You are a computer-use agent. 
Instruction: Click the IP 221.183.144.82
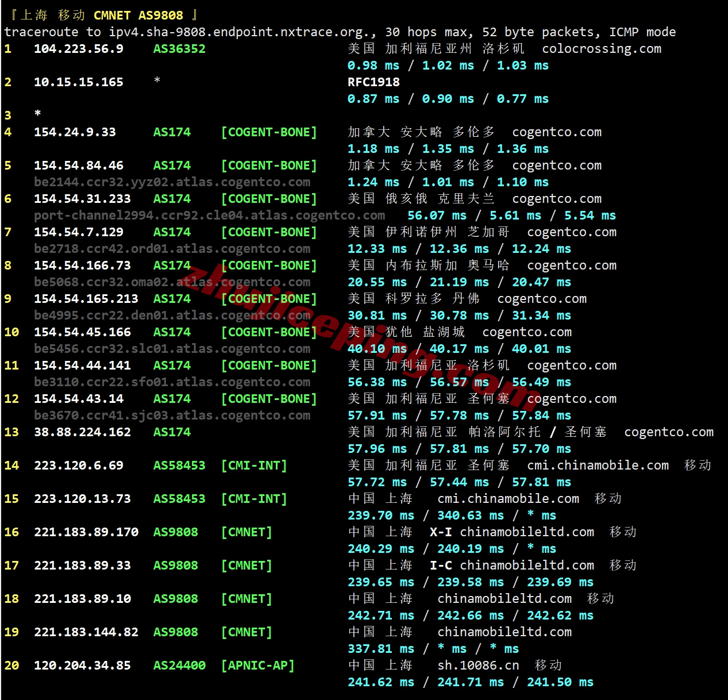[x=86, y=632]
